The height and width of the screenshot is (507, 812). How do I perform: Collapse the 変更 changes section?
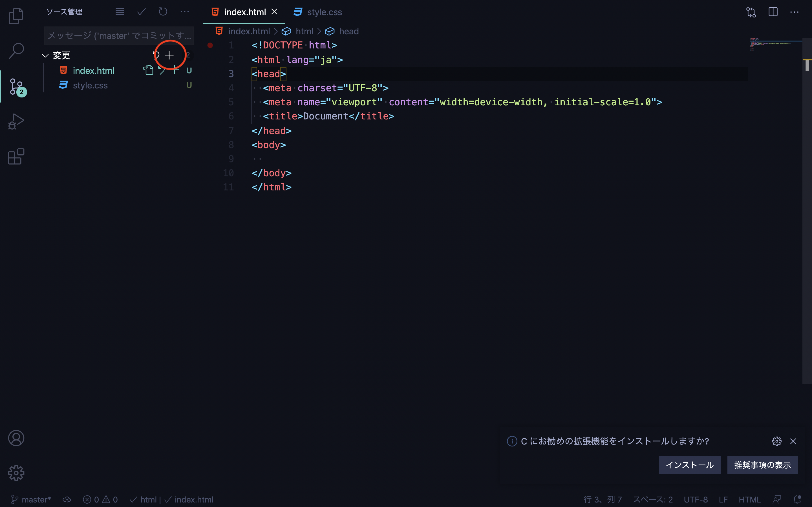point(46,55)
